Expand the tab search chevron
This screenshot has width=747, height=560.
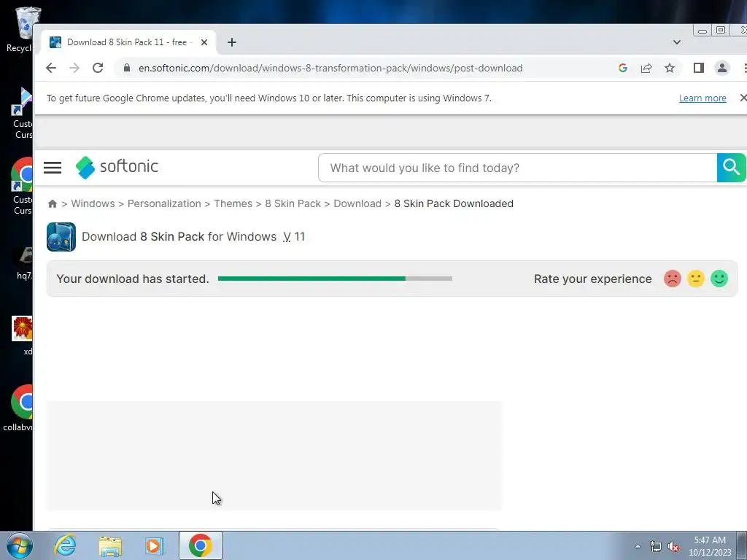676,42
